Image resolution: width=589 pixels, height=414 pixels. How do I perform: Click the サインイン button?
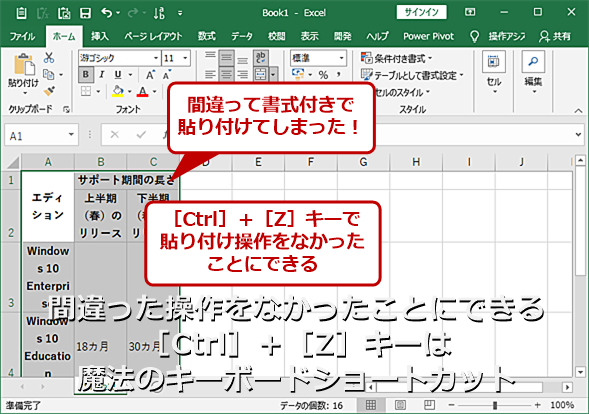pos(421,12)
